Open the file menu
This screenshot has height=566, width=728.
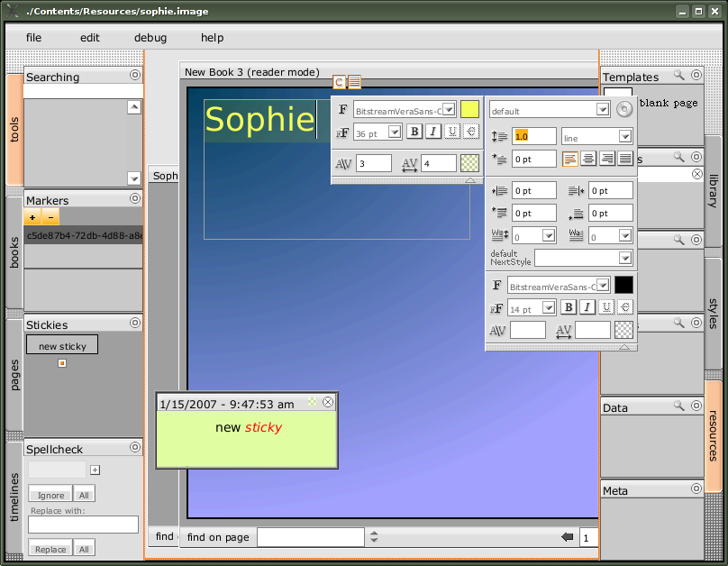pos(33,38)
